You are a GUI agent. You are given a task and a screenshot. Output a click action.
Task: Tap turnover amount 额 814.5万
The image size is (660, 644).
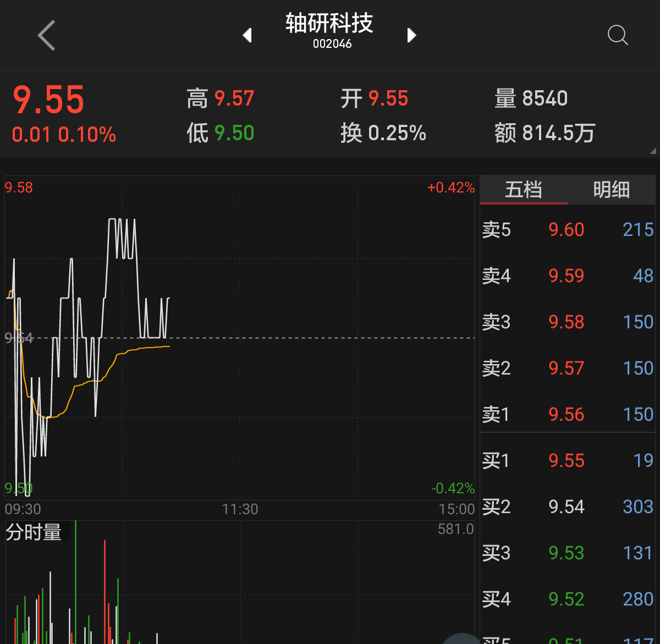pyautogui.click(x=545, y=133)
